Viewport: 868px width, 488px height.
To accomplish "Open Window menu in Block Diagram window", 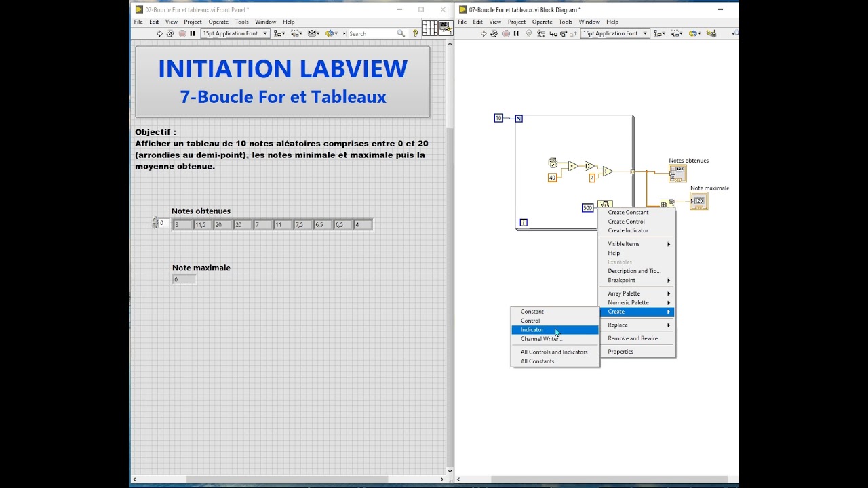I will [589, 22].
